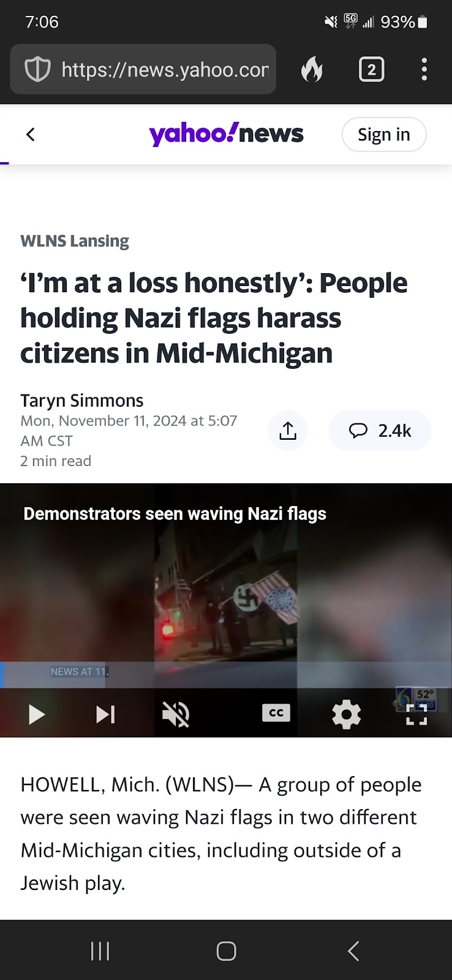Seek on the video progress bar
The image size is (452, 980).
point(226,674)
